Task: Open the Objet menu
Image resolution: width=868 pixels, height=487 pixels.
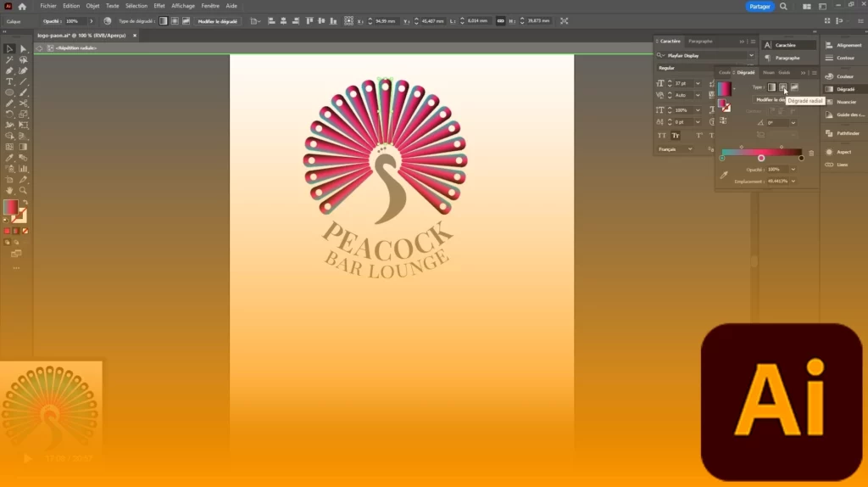Action: (x=92, y=6)
